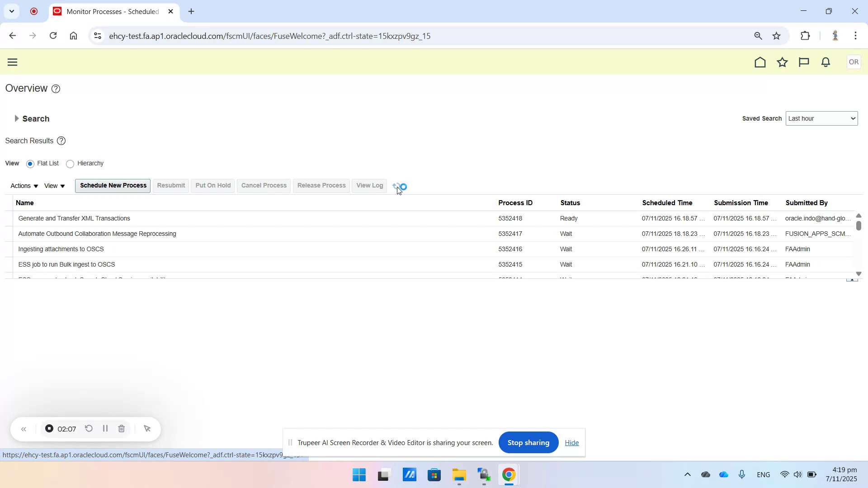Open notifications with the bell icon

(825, 62)
